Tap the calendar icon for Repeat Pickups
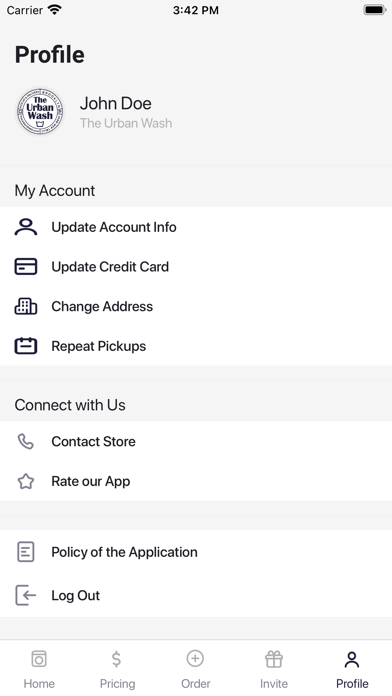Screen dimensions: 392x696 [26, 346]
